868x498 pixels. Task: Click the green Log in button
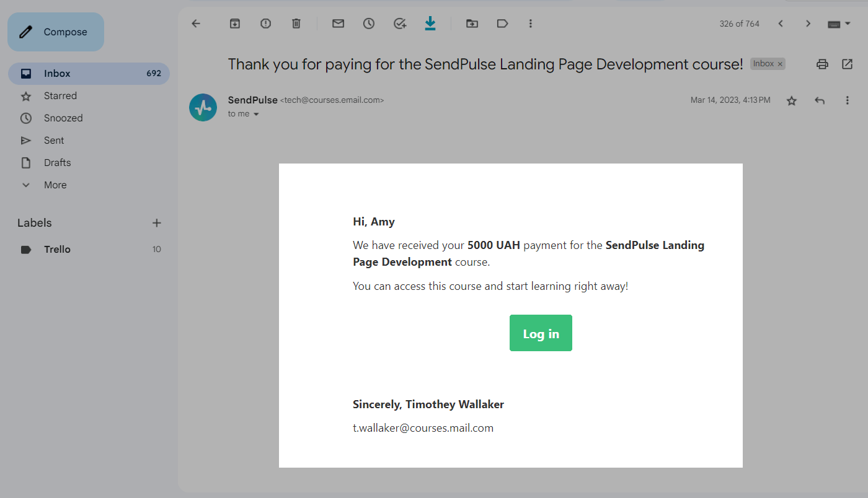click(541, 333)
